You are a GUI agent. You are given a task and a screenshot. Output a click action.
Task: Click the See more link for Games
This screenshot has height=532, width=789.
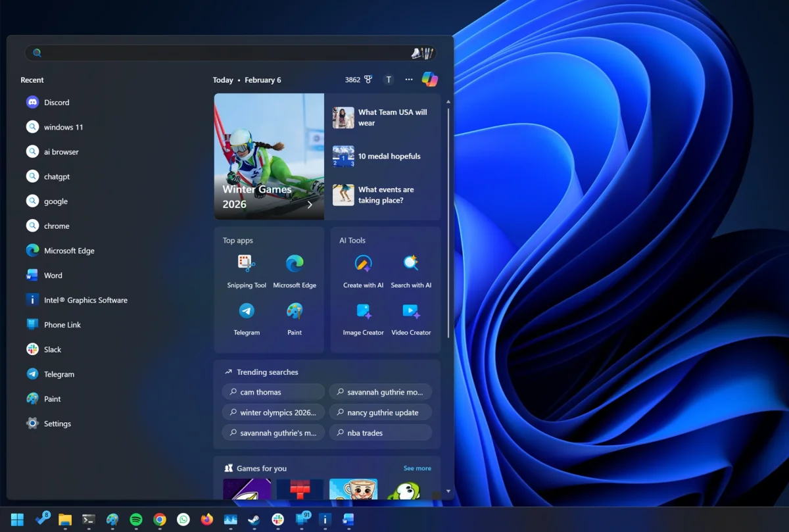coord(417,468)
